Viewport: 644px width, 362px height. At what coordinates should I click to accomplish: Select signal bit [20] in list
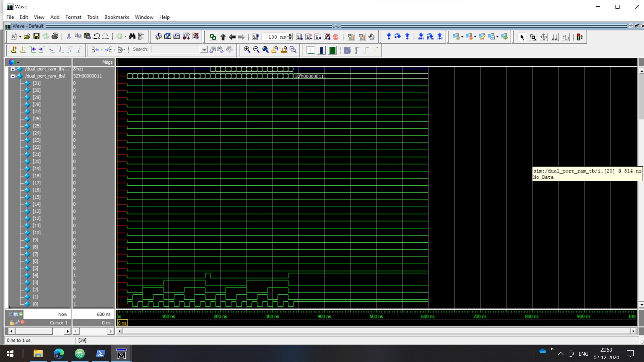click(x=37, y=162)
